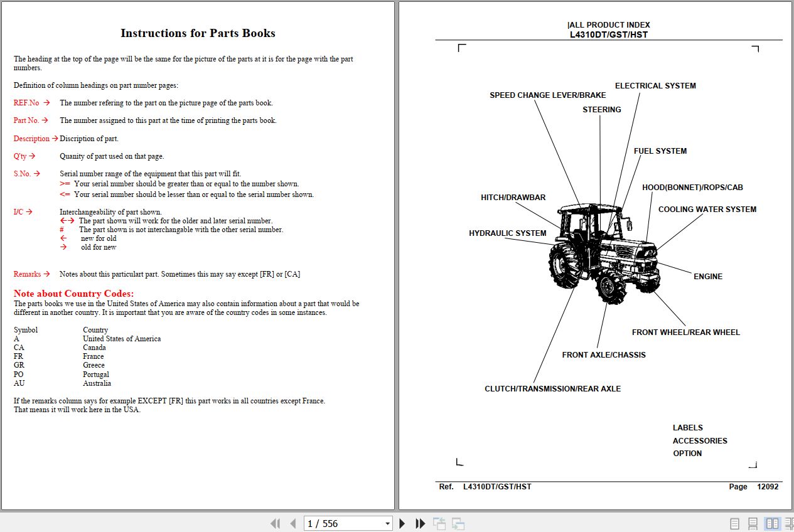Image resolution: width=794 pixels, height=532 pixels.
Task: Click the next view history icon
Action: click(458, 523)
